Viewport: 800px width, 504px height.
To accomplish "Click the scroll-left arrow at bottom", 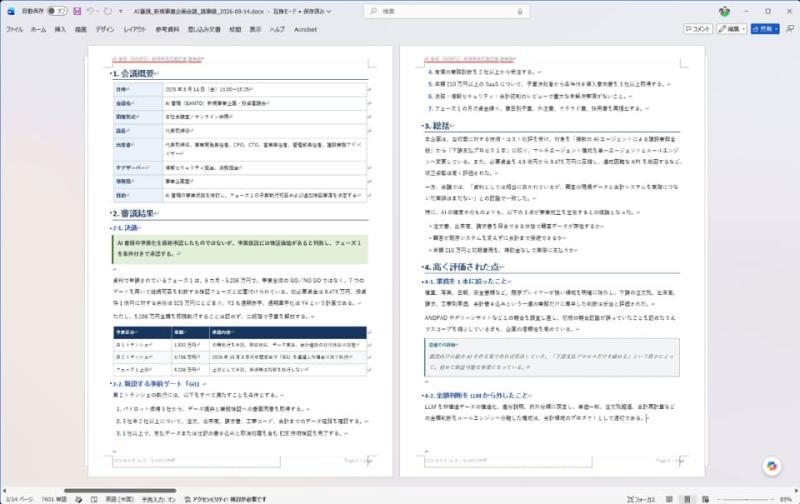I will pos(4,491).
